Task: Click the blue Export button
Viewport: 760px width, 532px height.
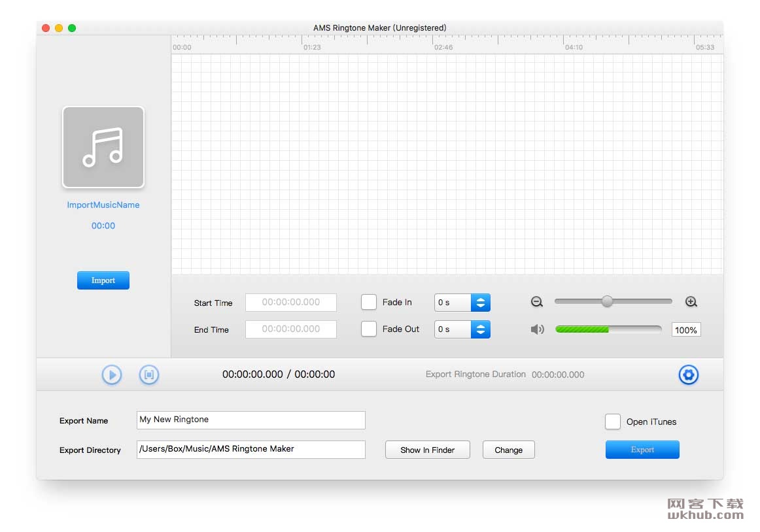Action: tap(642, 450)
